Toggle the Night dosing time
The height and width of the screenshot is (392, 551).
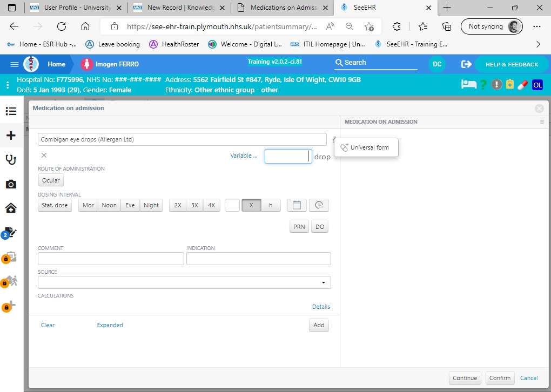coord(151,205)
